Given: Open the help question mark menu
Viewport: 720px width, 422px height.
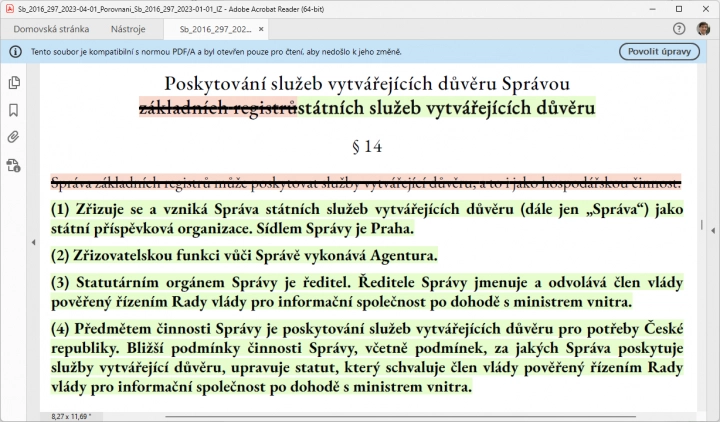Looking at the screenshot, I should point(679,29).
